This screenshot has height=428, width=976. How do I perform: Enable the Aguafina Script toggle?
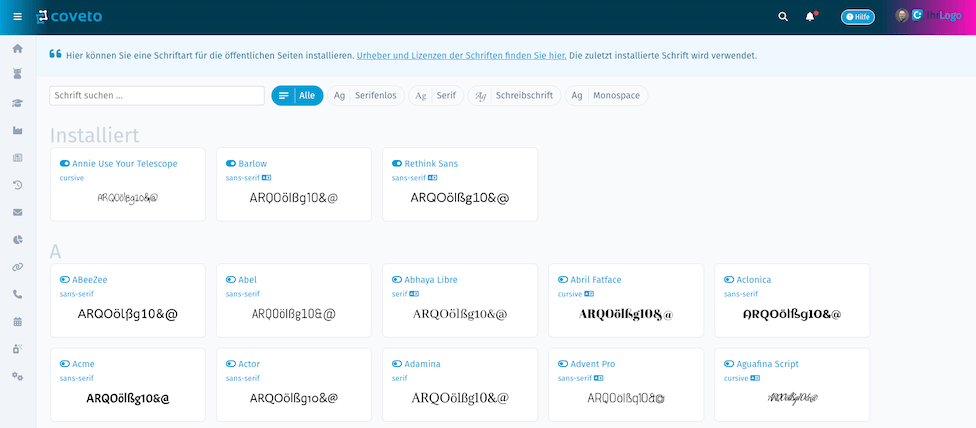(730, 364)
